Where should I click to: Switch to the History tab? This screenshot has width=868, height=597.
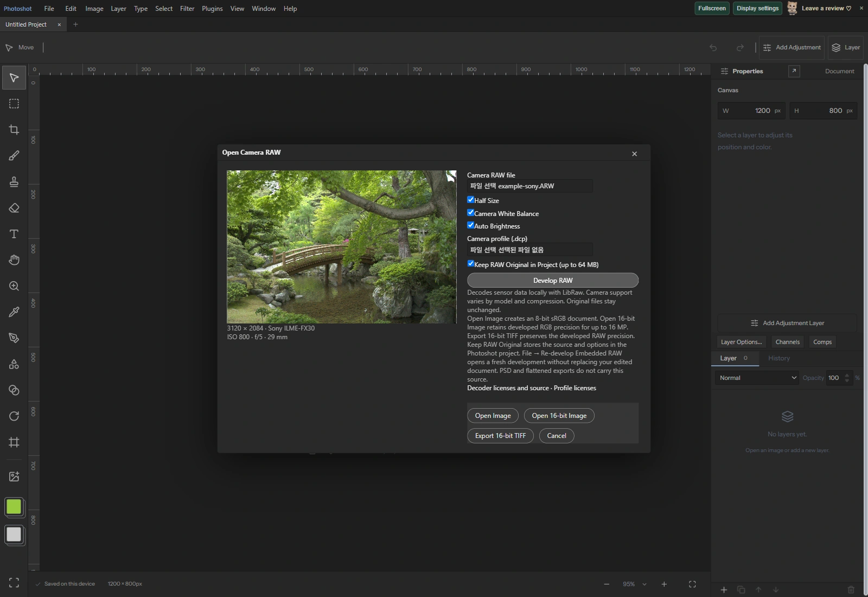click(x=779, y=358)
